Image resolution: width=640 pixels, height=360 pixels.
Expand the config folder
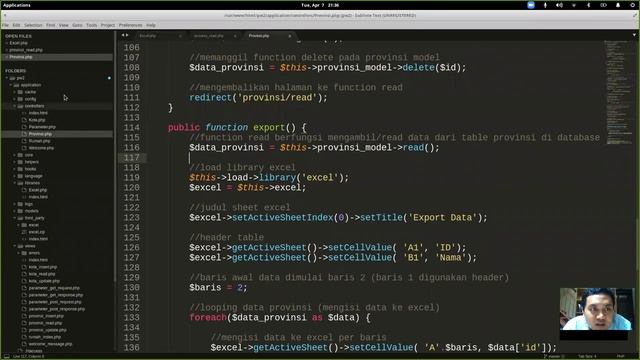[15, 99]
